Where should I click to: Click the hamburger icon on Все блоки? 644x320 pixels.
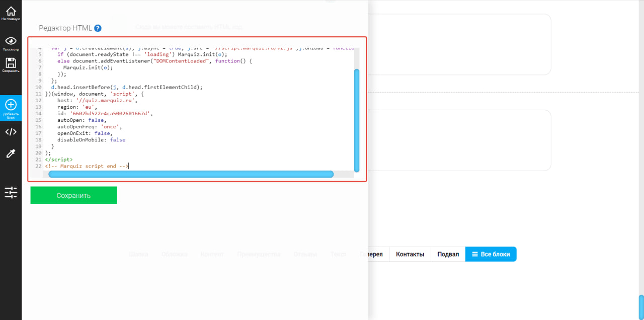[475, 254]
